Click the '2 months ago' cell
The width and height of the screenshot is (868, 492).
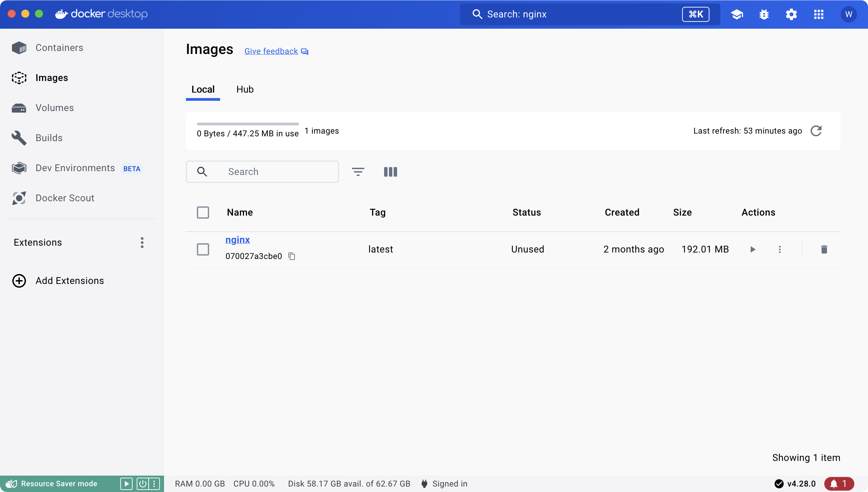634,249
